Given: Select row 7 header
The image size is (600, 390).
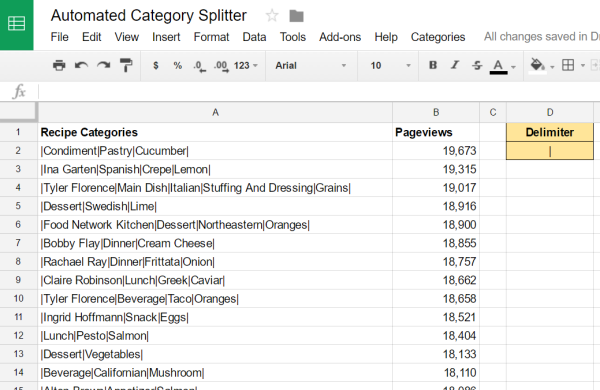Looking at the screenshot, I should [x=18, y=243].
